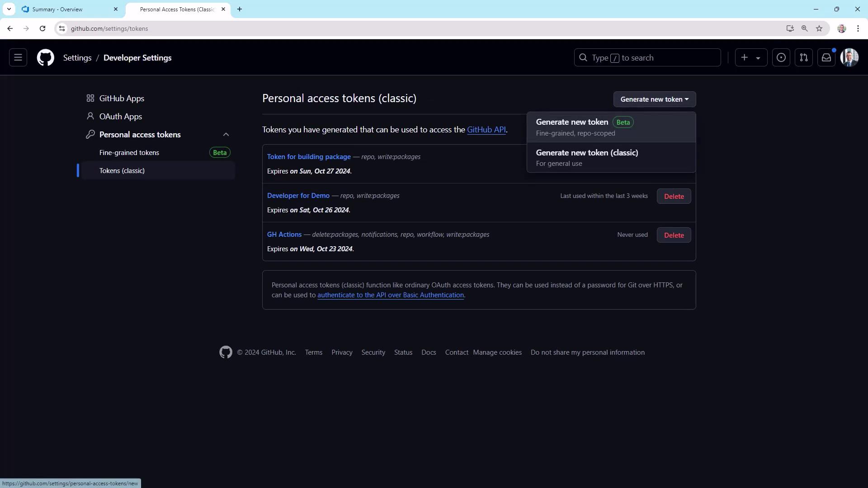Click the browser zoom magnifier icon

[804, 28]
